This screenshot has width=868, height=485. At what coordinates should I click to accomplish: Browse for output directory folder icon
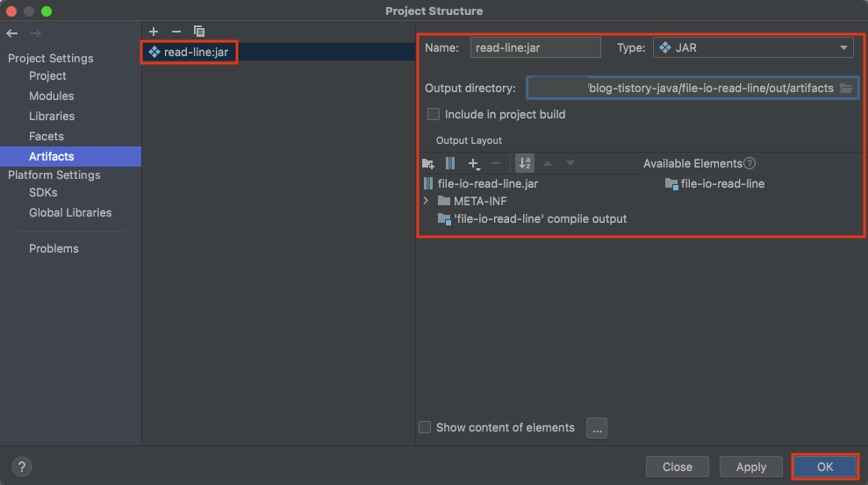click(x=846, y=88)
